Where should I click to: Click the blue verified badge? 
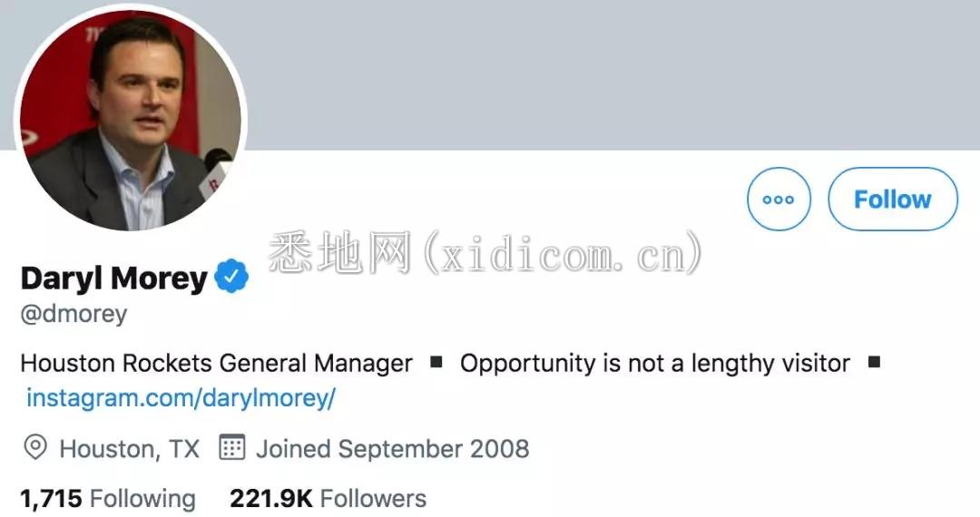pyautogui.click(x=231, y=276)
